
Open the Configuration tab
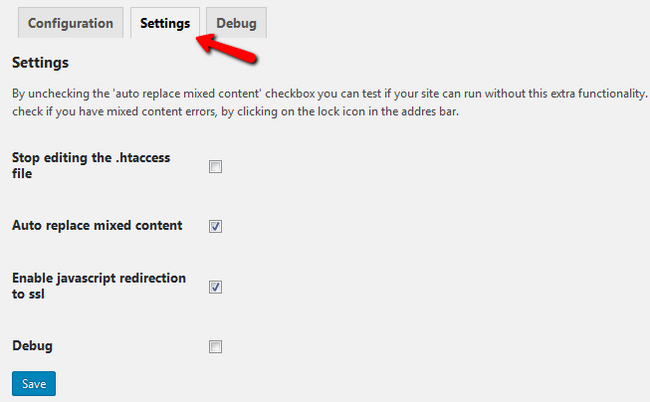pyautogui.click(x=69, y=22)
